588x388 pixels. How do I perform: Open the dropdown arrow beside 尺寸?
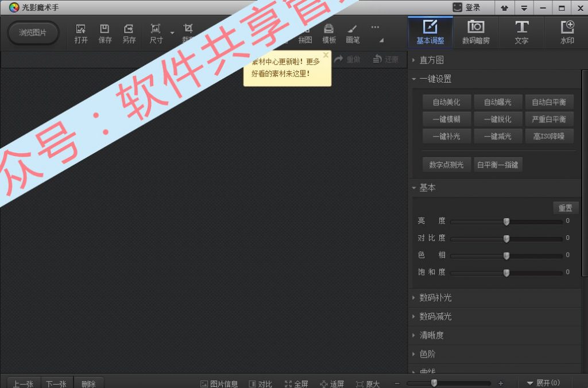tap(172, 33)
